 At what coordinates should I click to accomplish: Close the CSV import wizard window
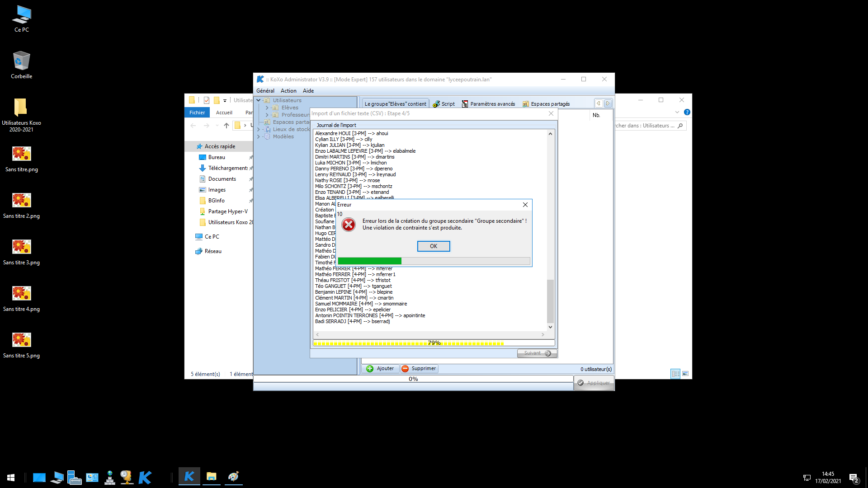(551, 113)
